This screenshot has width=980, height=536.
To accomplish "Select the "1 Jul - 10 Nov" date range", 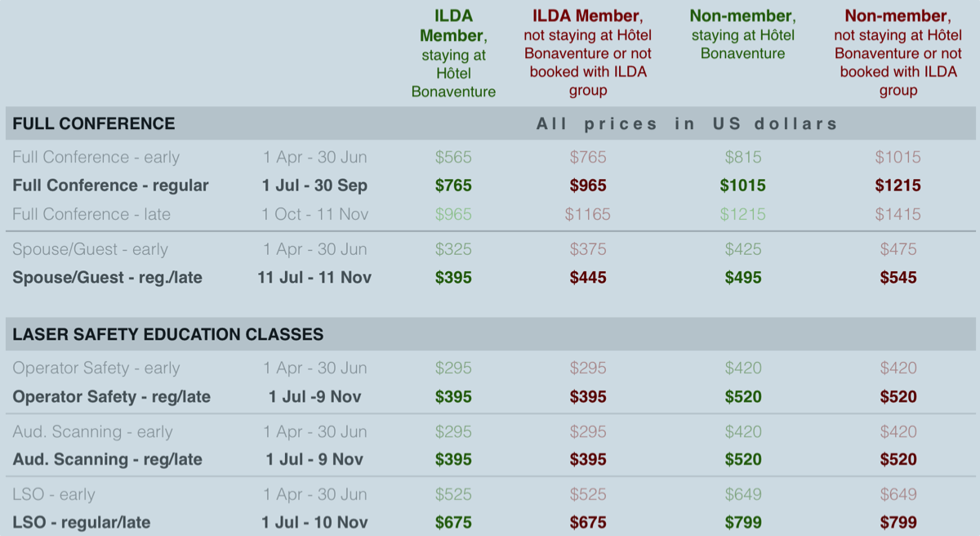I will [314, 522].
